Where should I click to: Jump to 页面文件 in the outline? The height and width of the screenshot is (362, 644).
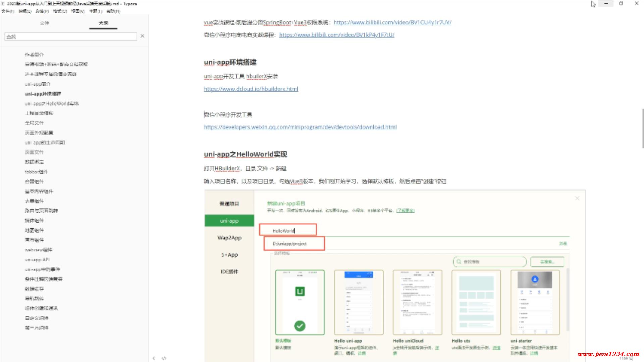click(x=34, y=152)
